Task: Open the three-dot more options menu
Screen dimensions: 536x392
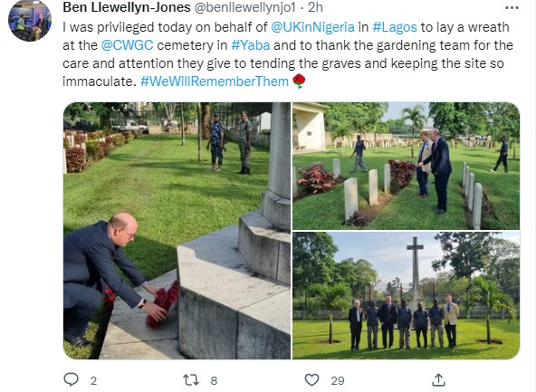Action: (512, 8)
